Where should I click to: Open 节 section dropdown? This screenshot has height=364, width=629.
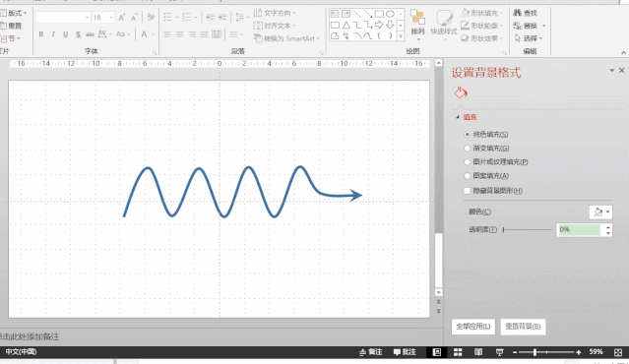tap(11, 38)
